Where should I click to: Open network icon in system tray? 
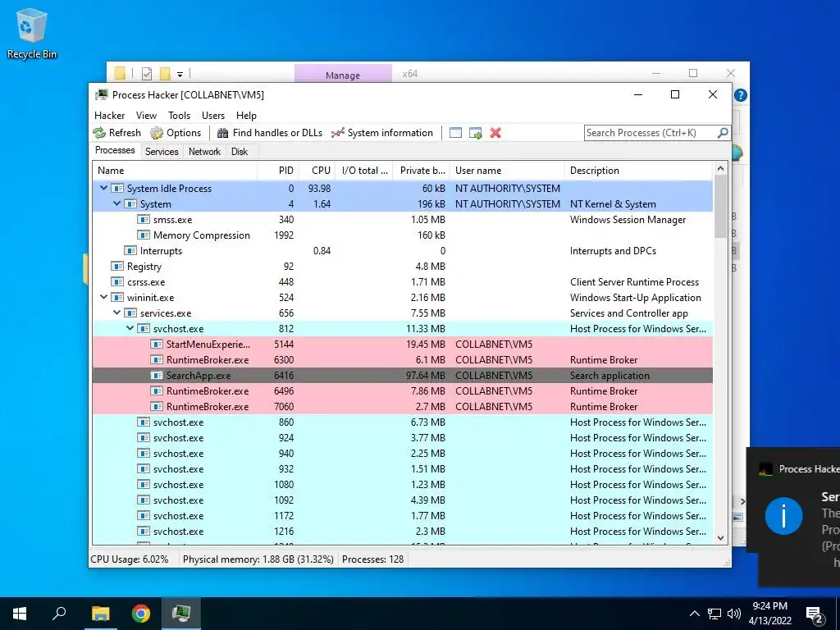click(x=714, y=614)
